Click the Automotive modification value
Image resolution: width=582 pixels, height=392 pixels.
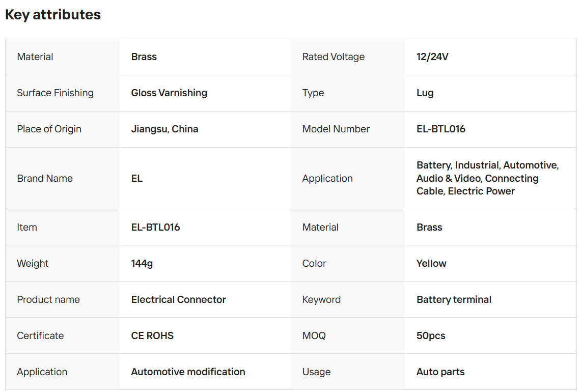pos(188,372)
